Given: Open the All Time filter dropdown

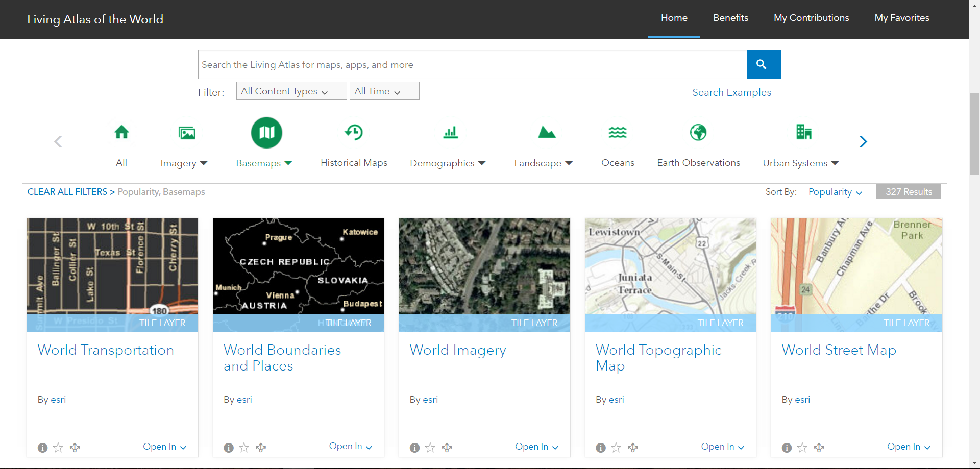Looking at the screenshot, I should [384, 91].
